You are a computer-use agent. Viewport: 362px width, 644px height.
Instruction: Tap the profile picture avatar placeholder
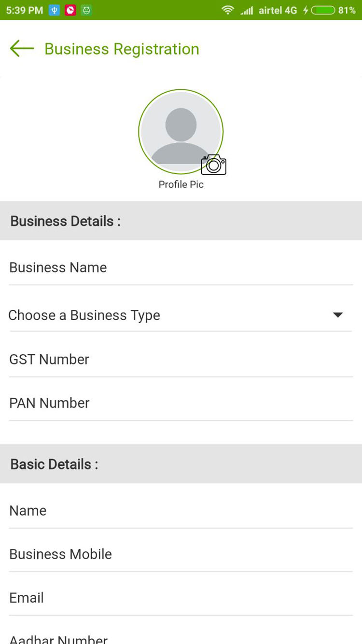pyautogui.click(x=181, y=130)
